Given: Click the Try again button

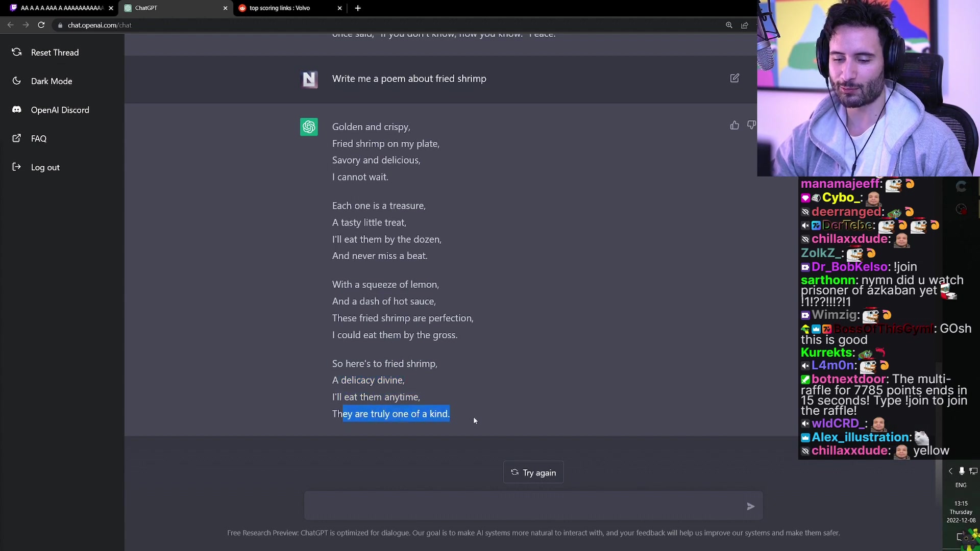Looking at the screenshot, I should tap(533, 472).
